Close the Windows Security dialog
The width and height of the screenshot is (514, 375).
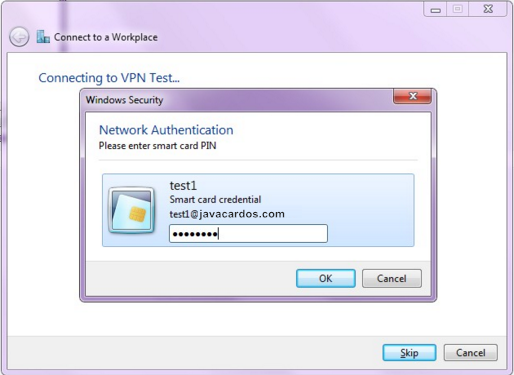pyautogui.click(x=413, y=96)
